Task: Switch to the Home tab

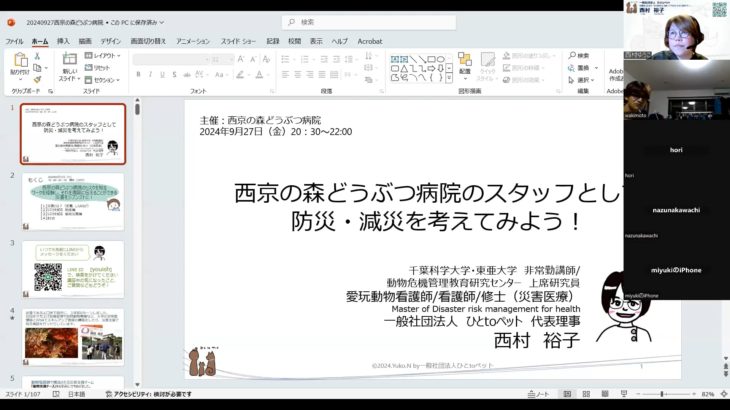Action: coord(40,41)
